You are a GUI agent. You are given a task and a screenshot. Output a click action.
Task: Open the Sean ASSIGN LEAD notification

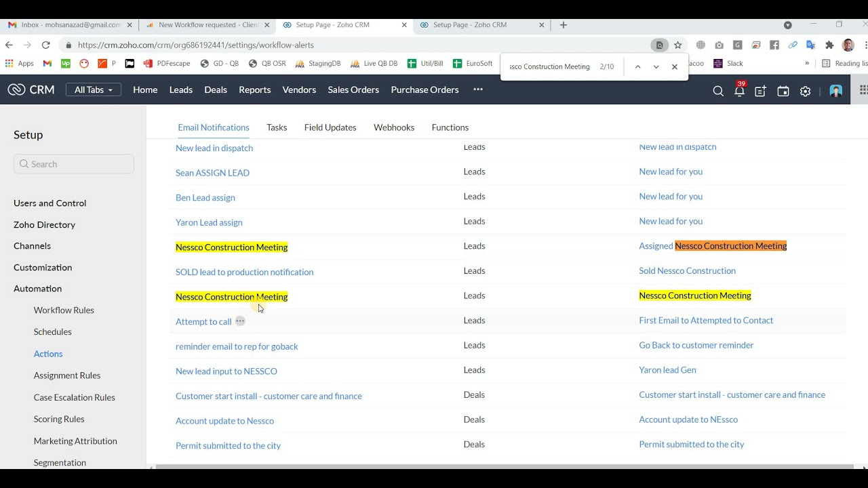212,173
